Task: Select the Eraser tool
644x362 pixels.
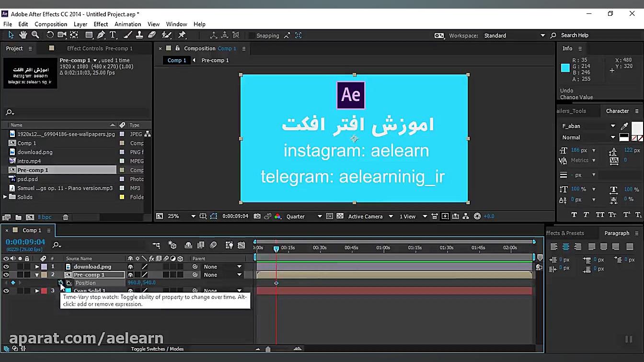Action: click(152, 35)
